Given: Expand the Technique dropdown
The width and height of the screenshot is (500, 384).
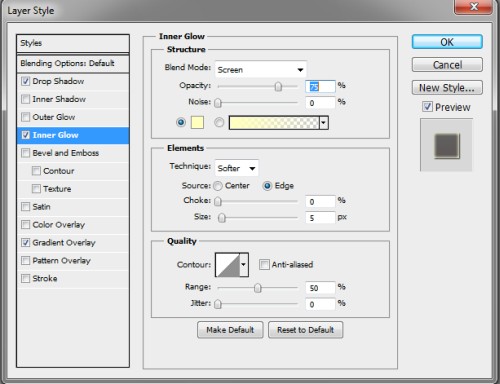Looking at the screenshot, I should [236, 168].
